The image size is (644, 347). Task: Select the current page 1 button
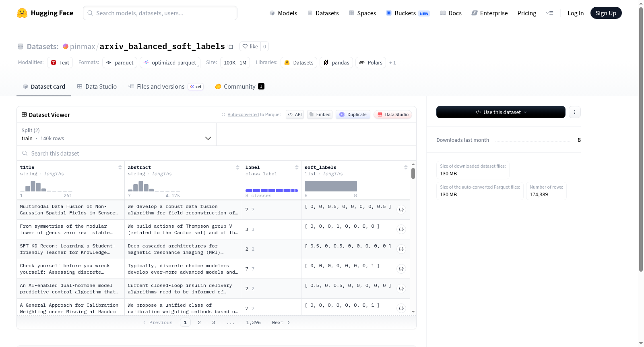[x=185, y=322]
